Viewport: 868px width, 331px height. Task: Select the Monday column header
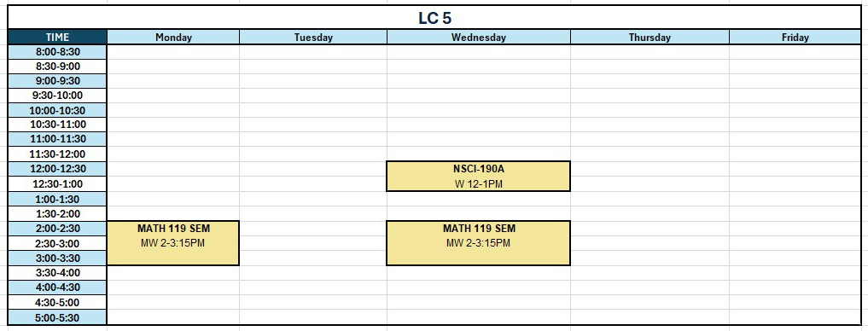pos(173,37)
